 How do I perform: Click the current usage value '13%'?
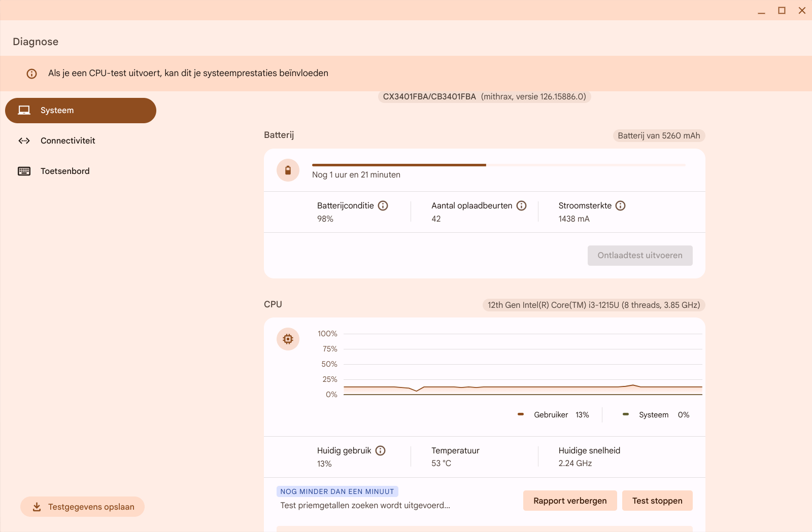[324, 464]
